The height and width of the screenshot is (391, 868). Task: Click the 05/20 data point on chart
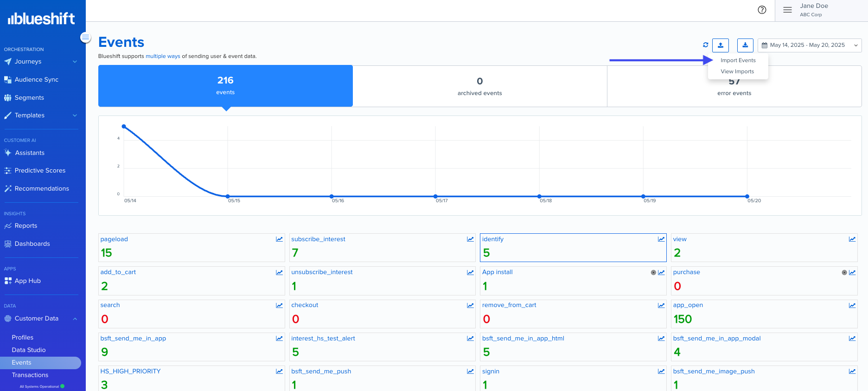[747, 196]
